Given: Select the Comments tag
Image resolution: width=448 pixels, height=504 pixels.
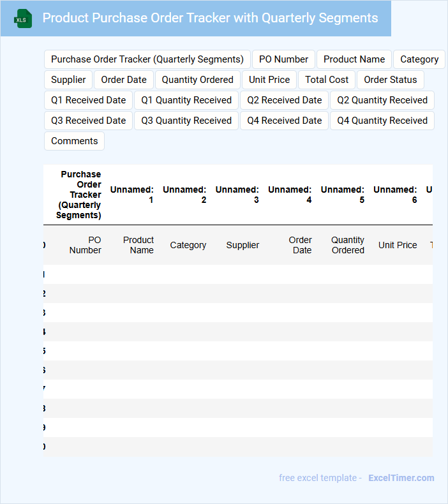Looking at the screenshot, I should 74,141.
